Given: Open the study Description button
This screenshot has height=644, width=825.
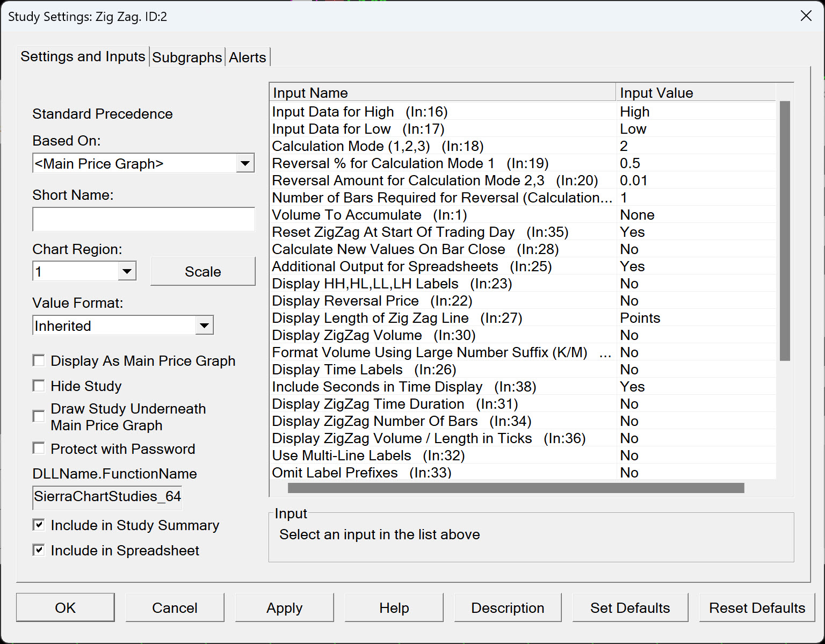Looking at the screenshot, I should (x=508, y=607).
